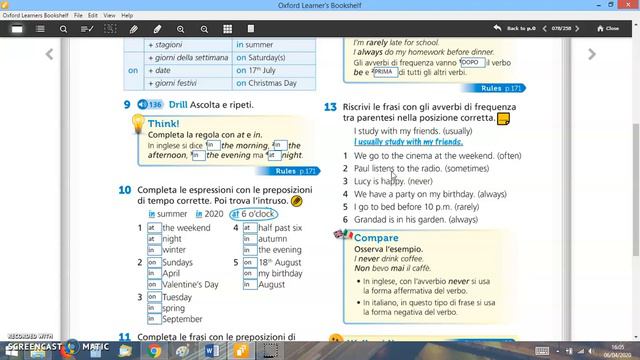The image size is (640, 360).
Task: Open the search magnifier tool
Action: click(x=63, y=29)
